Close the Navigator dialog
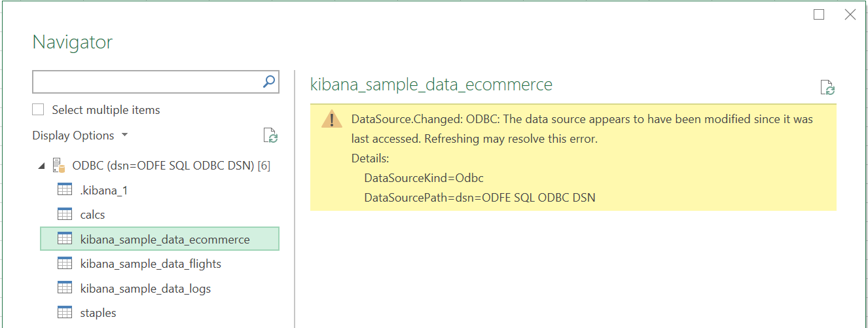The height and width of the screenshot is (328, 868). 850,14
